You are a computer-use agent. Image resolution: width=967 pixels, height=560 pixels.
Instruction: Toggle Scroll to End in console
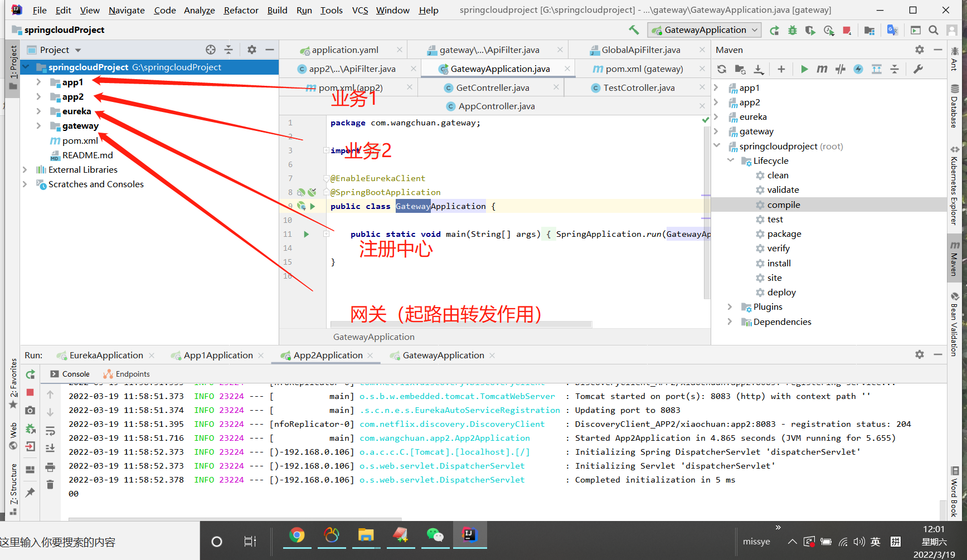[50, 447]
